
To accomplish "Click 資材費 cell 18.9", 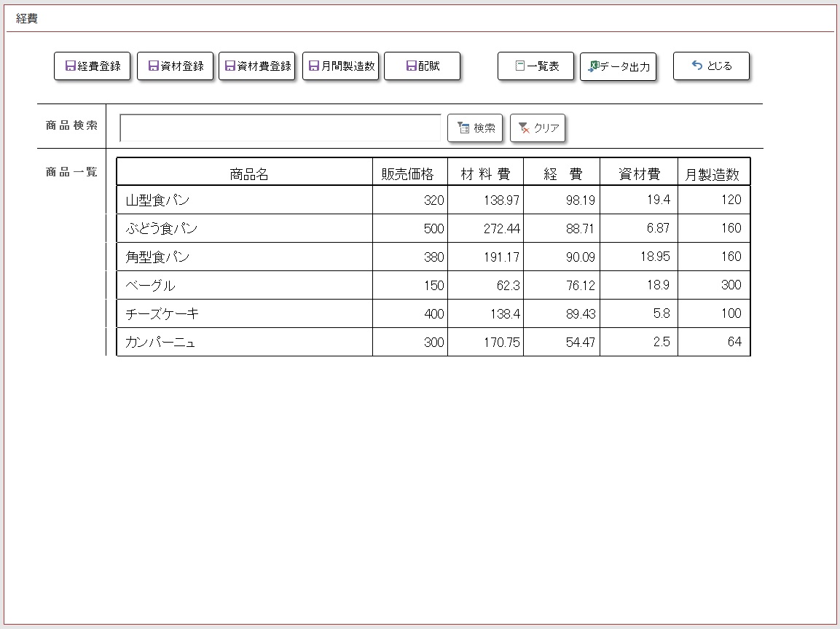I will pos(639,285).
